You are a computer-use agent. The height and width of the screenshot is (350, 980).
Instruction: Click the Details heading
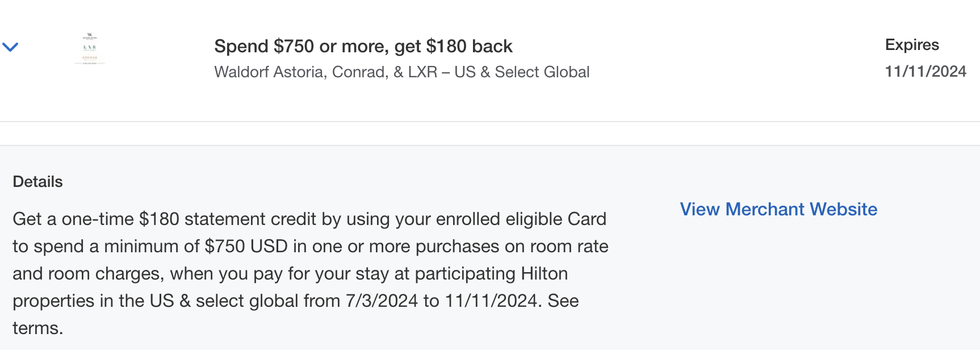pyautogui.click(x=37, y=181)
